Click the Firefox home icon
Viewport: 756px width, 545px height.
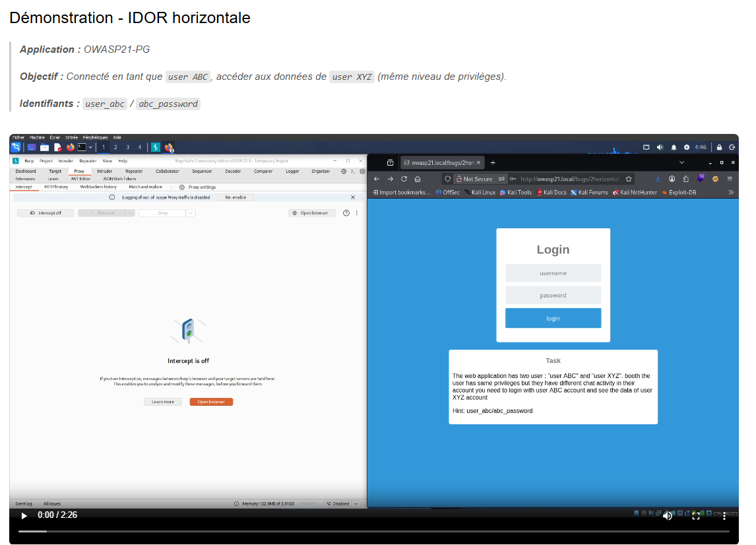coord(418,179)
